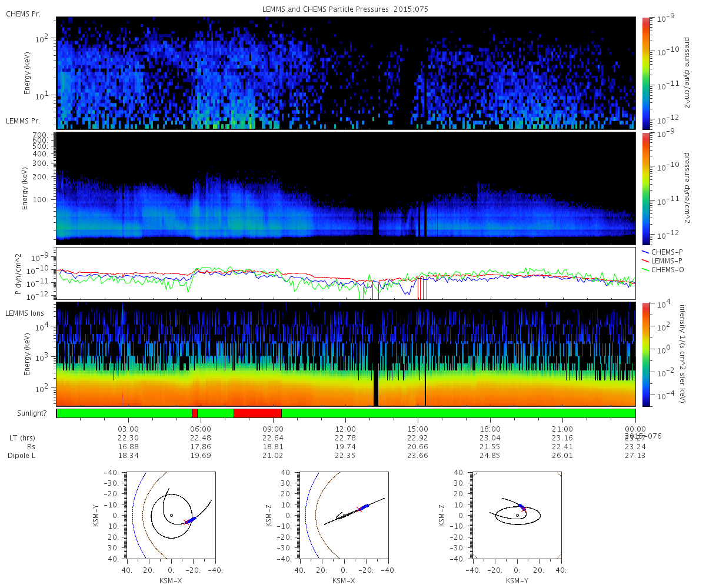Click the top CHEMS pressure colorbar
Image resolution: width=706 pixels, height=588 pixels.
click(x=645, y=73)
